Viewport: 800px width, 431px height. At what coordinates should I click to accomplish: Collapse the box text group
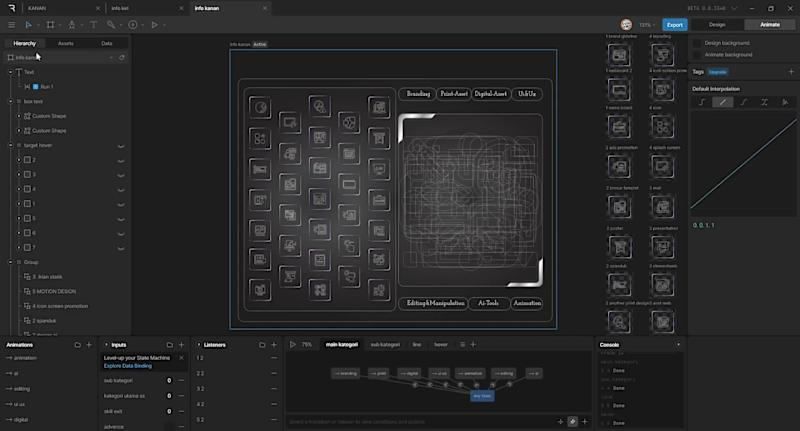tap(10, 102)
